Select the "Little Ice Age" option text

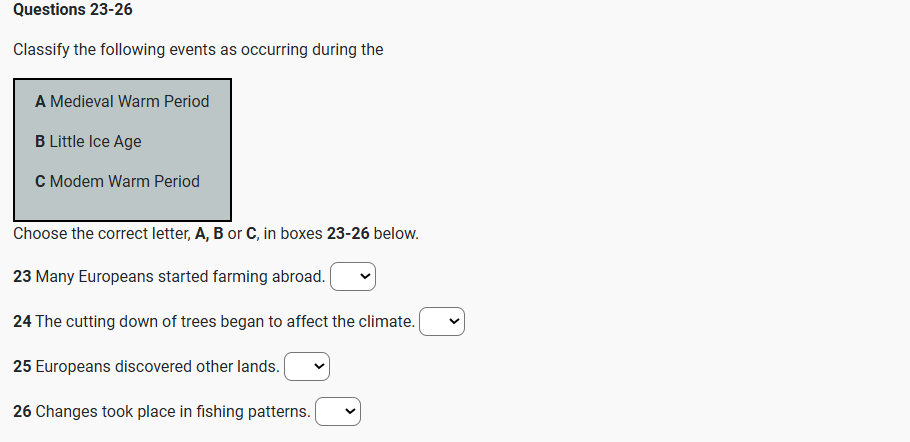(x=95, y=141)
